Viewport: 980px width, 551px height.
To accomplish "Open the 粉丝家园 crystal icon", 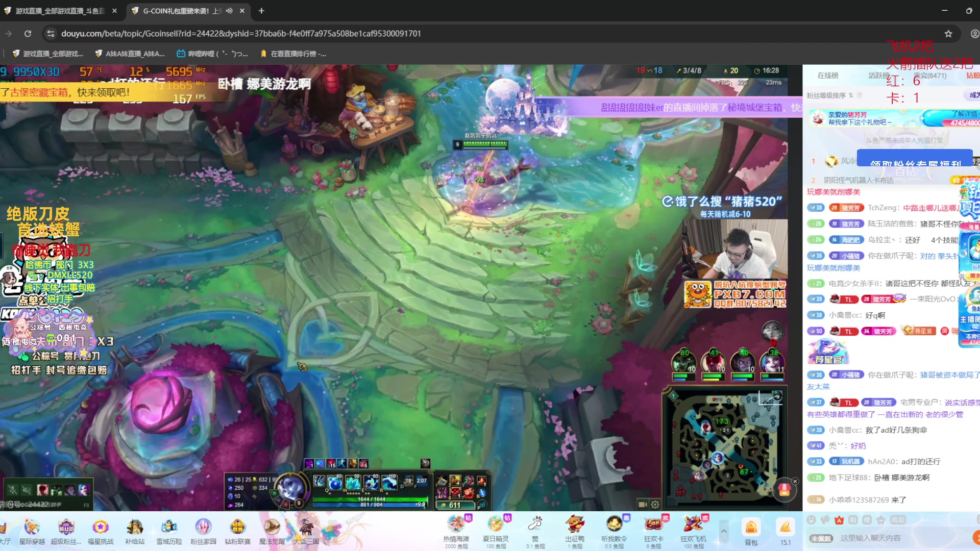I will (203, 531).
